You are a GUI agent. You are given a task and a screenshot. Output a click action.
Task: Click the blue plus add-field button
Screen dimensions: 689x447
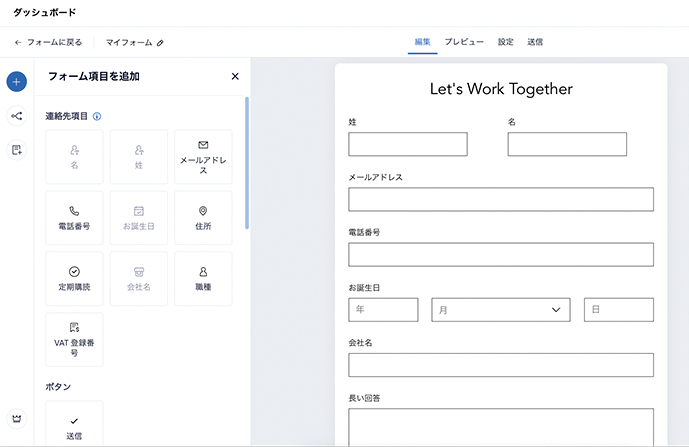click(17, 82)
